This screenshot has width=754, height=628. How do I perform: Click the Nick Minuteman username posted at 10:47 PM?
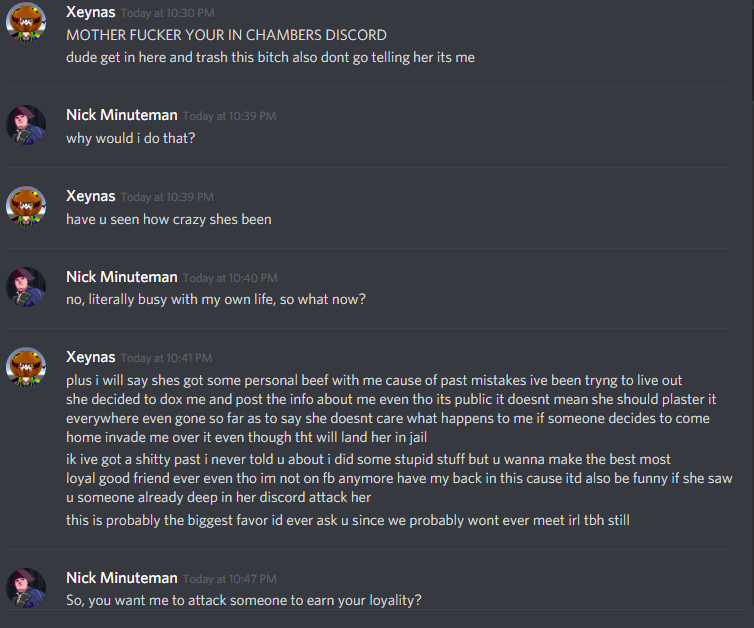[122, 578]
